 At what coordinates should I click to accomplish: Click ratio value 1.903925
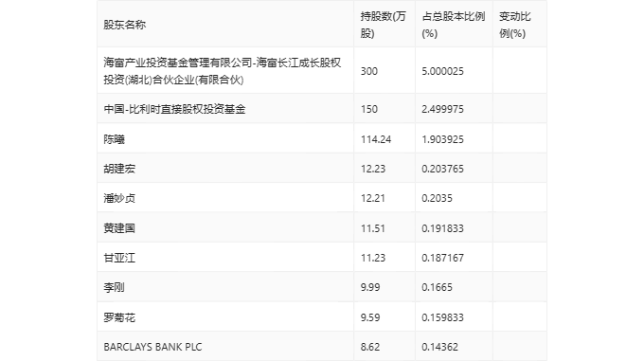click(443, 139)
